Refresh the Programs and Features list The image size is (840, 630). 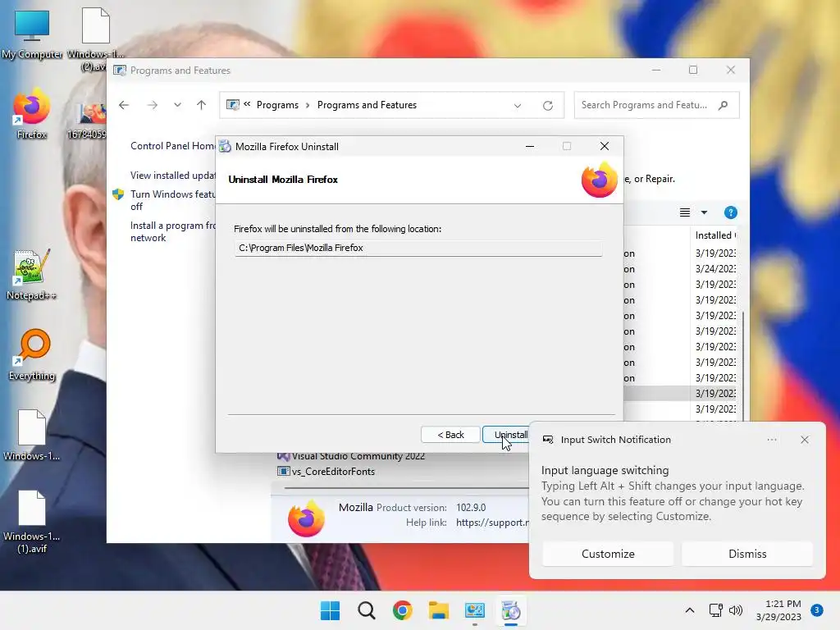point(547,105)
